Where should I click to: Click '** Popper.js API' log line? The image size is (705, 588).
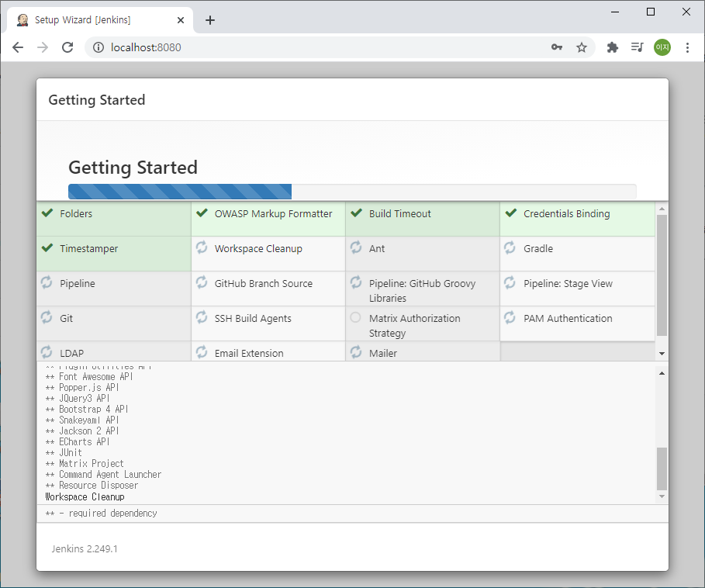[82, 388]
